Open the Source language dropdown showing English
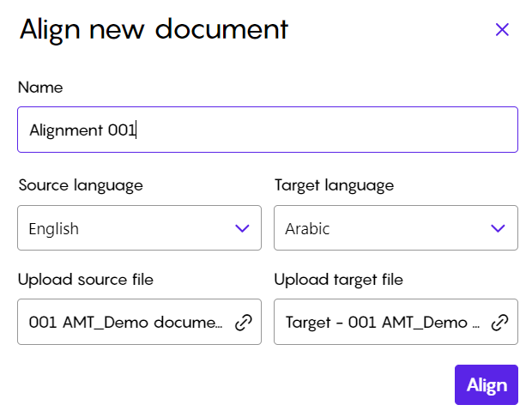The height and width of the screenshot is (417, 532). [x=140, y=227]
